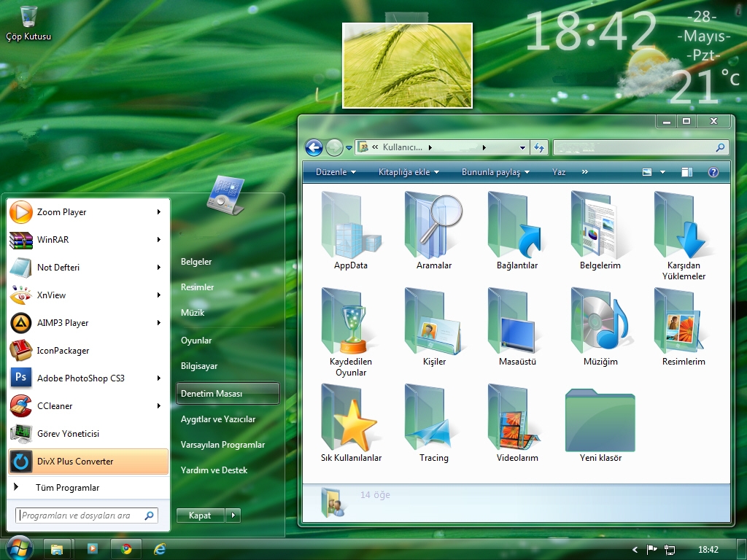Open Aygıtlar ve Yazıcılar

tap(218, 419)
